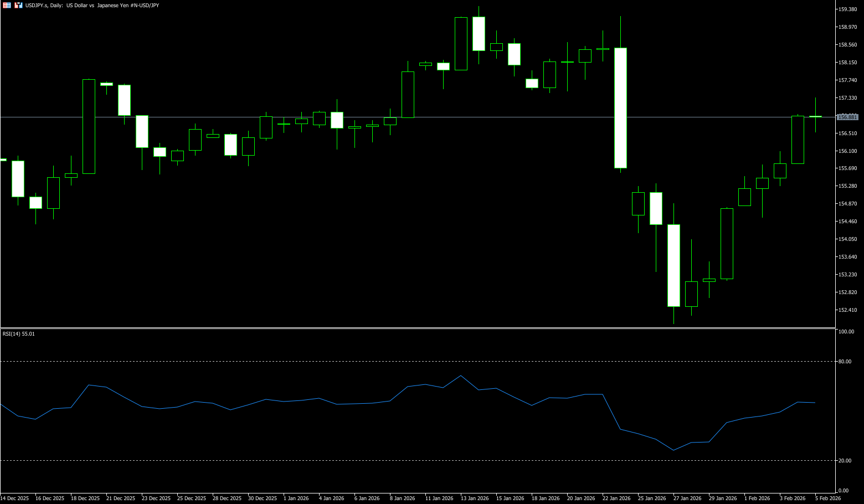Click the large falling candle on 22 Jan 2026
864x504 pixels.
click(620, 108)
